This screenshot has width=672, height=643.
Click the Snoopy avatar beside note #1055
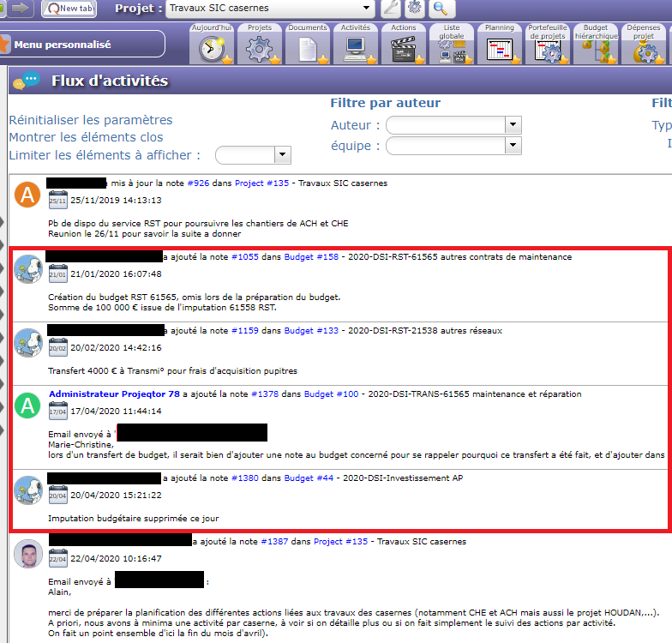[x=28, y=269]
